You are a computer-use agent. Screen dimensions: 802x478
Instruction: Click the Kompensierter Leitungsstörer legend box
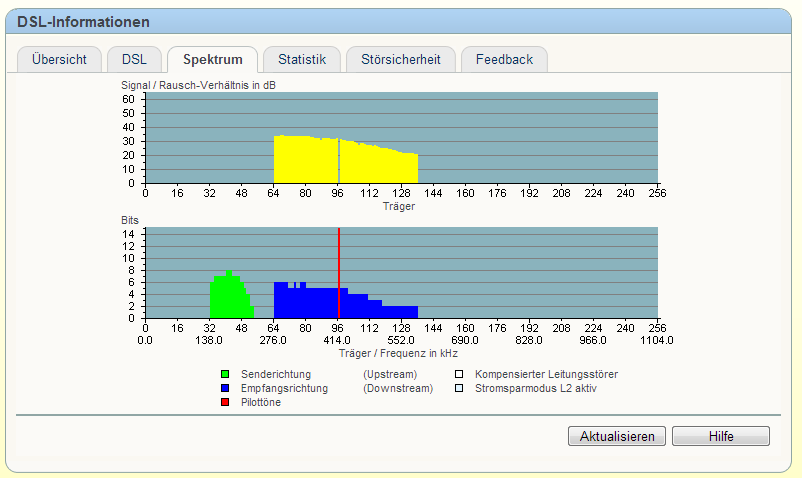coord(459,374)
